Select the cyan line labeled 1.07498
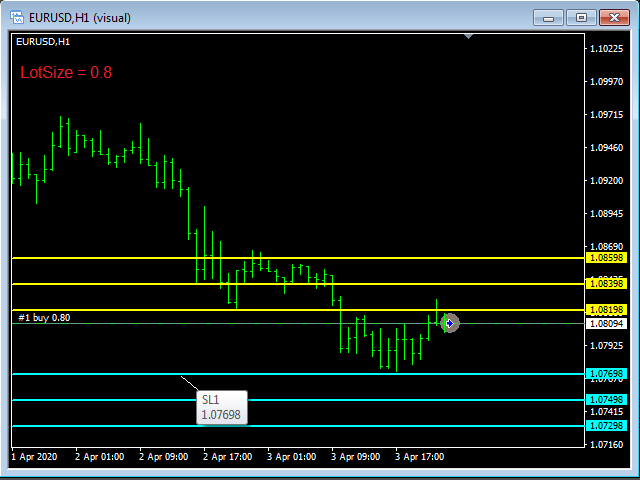The image size is (640, 480). (x=298, y=400)
